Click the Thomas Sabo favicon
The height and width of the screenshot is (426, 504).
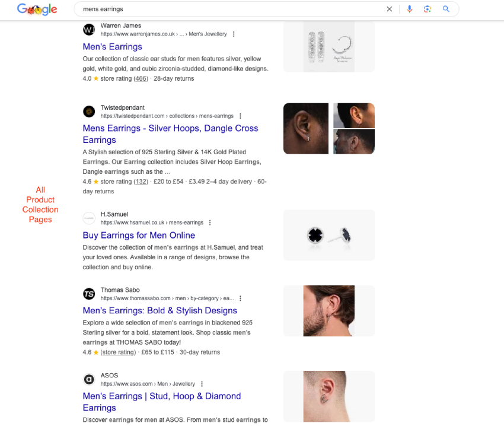point(89,294)
